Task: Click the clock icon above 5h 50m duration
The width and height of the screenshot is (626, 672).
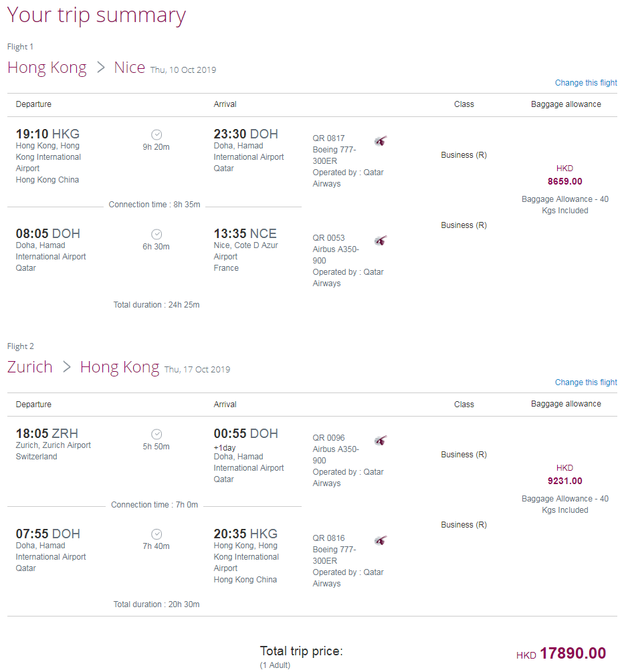Action: [x=156, y=434]
